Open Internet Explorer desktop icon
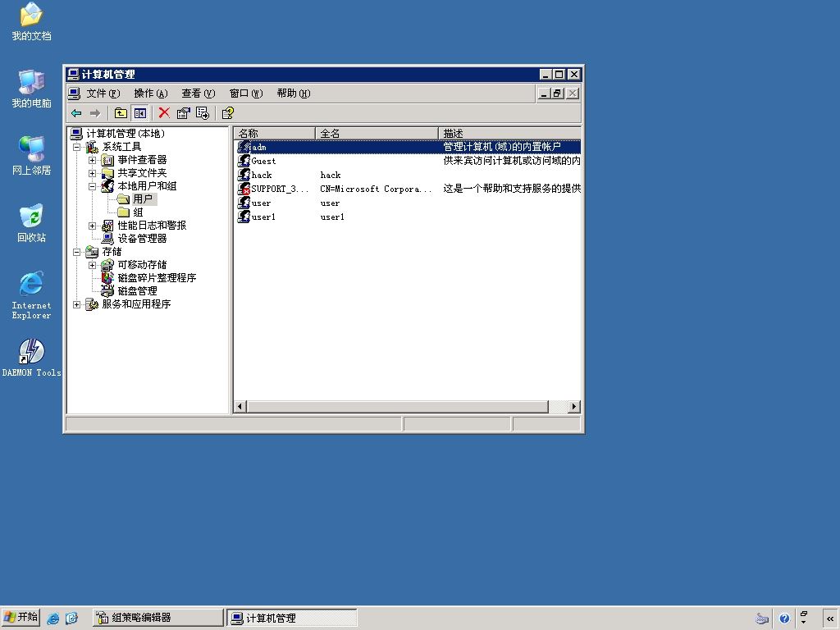840x630 pixels. point(32,295)
